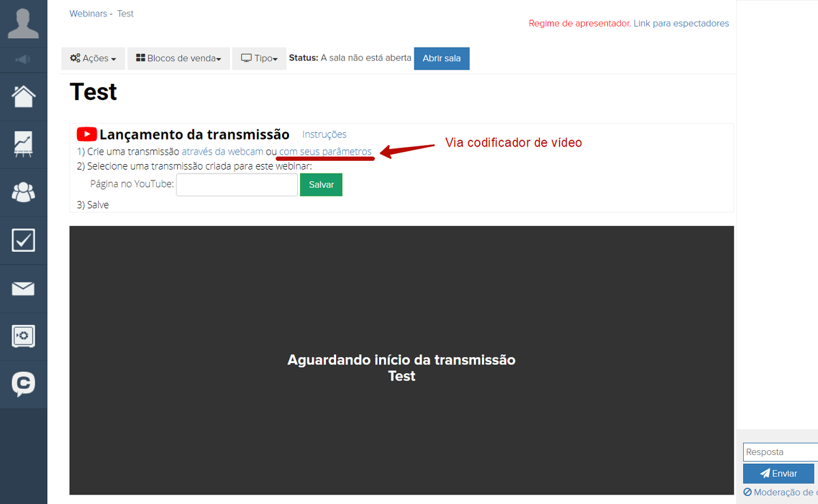Follow the 'com seus parâmetros' link
Viewport: 818px width, 504px height.
325,151
